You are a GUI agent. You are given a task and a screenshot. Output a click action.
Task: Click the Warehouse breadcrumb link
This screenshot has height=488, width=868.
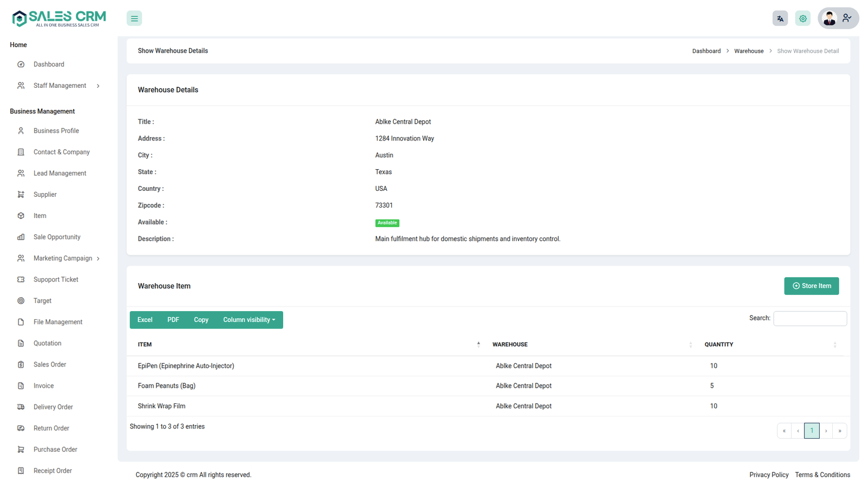(749, 51)
